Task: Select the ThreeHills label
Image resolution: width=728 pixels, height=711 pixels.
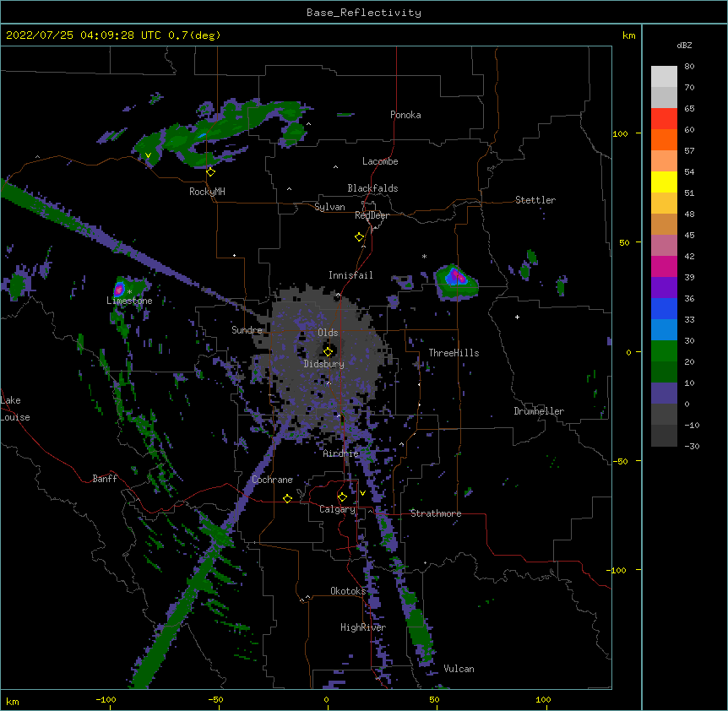Action: click(x=454, y=353)
